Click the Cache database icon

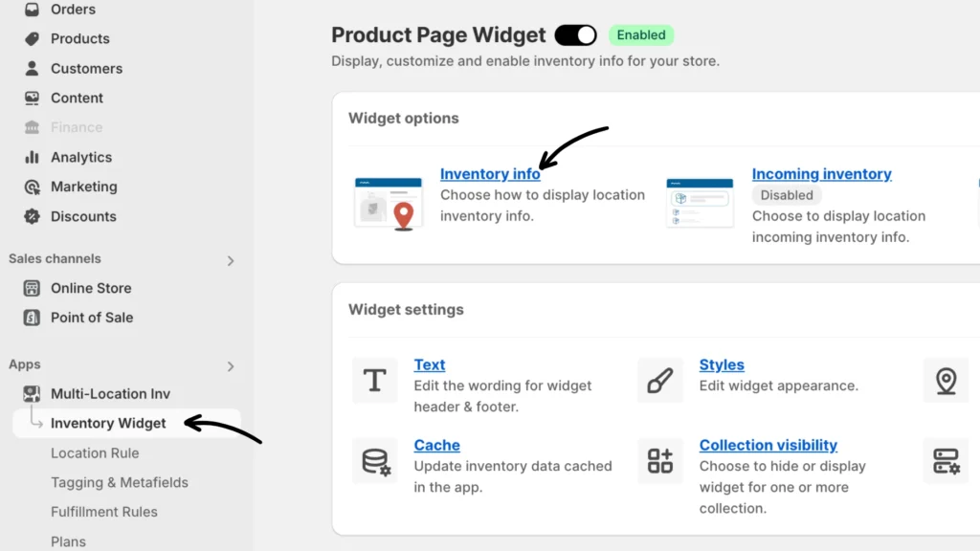(374, 461)
